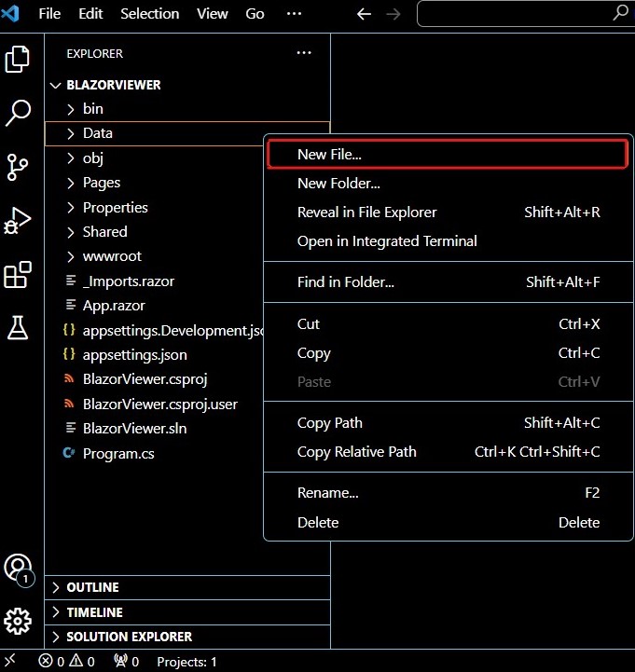This screenshot has height=672, width=635.
Task: Expand the OUTLINE section
Action: [x=92, y=587]
